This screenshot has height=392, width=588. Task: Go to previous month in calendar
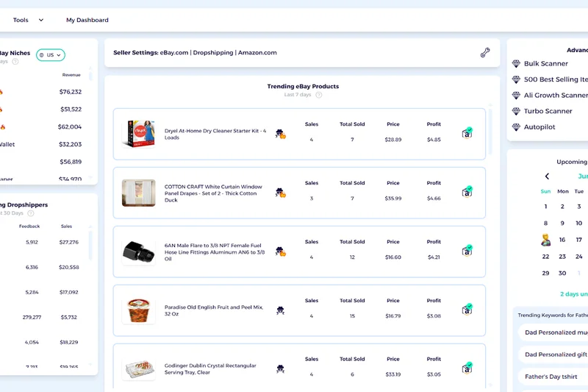(547, 177)
